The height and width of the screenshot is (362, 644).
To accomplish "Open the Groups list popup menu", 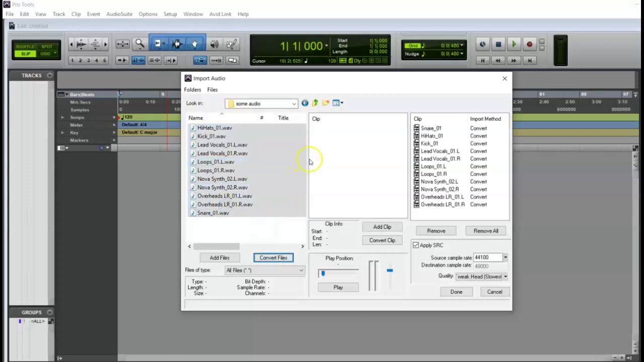I will (x=49, y=312).
